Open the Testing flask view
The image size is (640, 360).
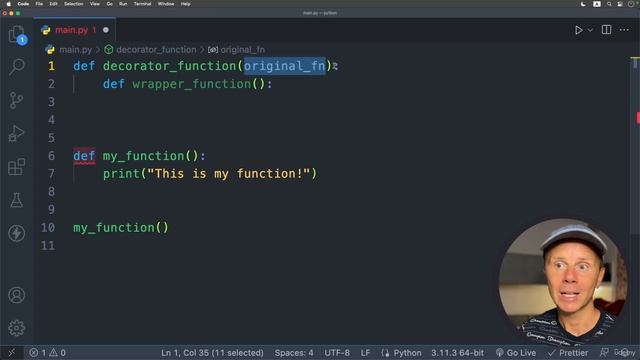tap(16, 200)
